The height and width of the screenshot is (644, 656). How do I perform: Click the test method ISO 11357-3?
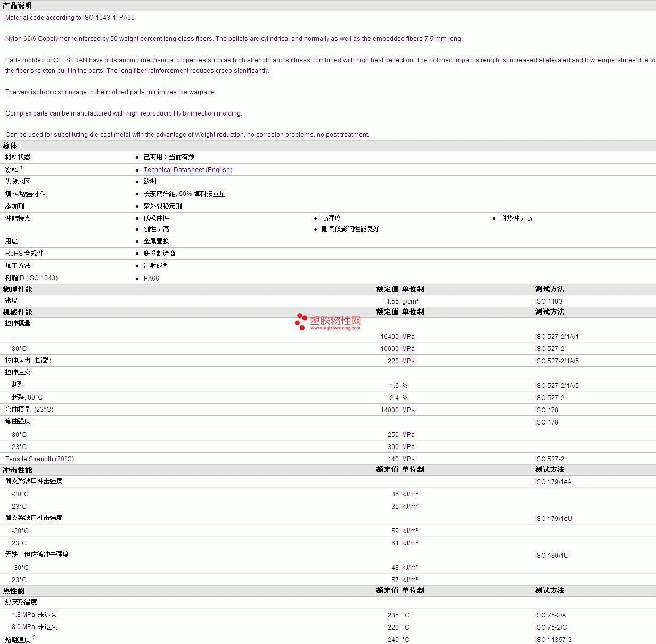click(x=553, y=640)
